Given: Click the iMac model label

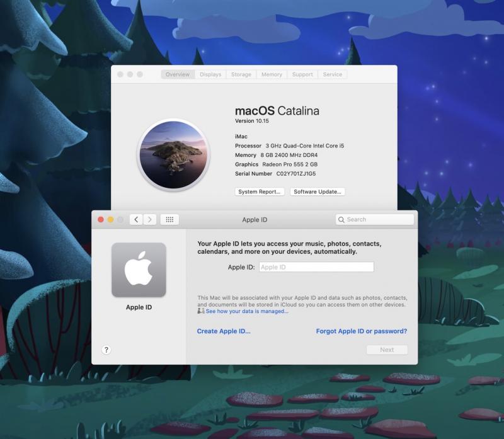Looking at the screenshot, I should tap(241, 136).
